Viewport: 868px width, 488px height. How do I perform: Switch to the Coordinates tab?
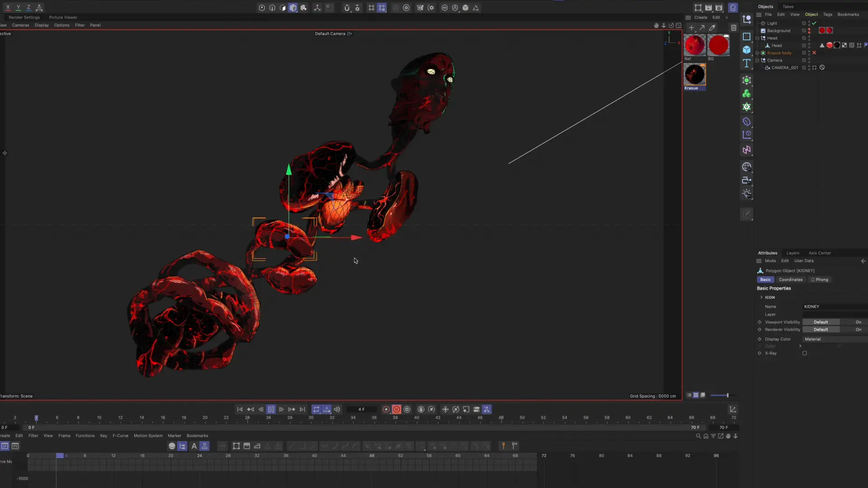coord(791,280)
